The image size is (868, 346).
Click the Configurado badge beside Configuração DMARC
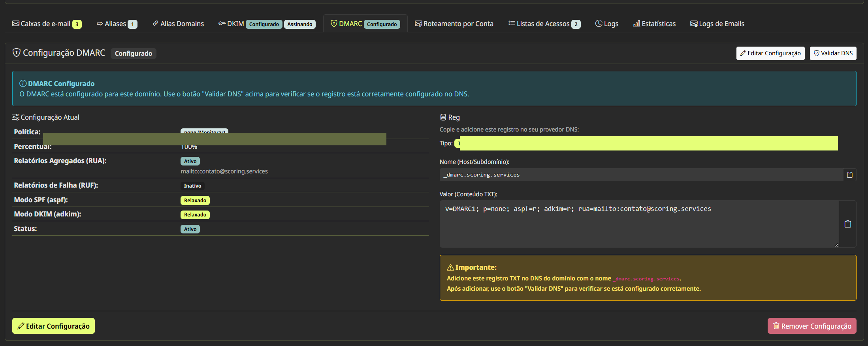134,53
